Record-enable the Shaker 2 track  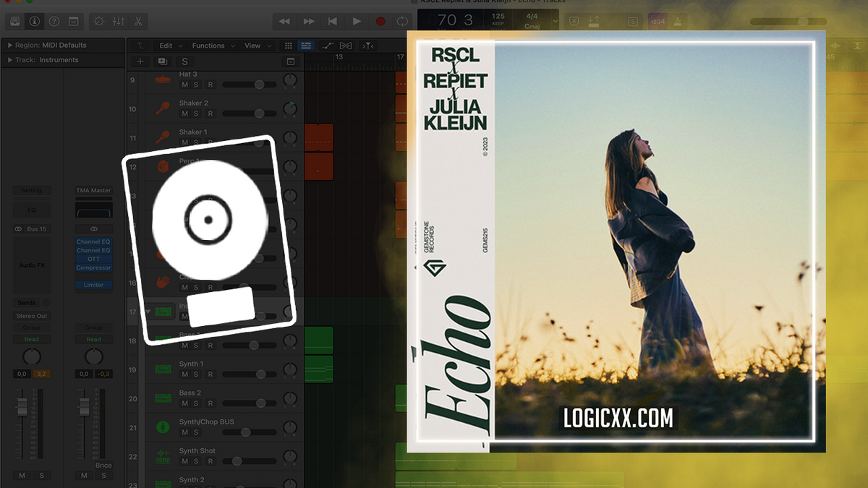point(210,114)
